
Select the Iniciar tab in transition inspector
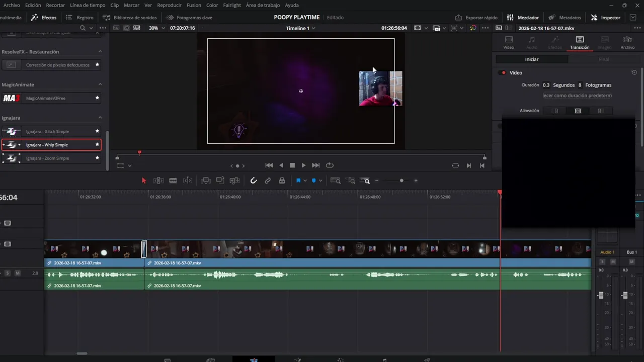click(x=532, y=59)
